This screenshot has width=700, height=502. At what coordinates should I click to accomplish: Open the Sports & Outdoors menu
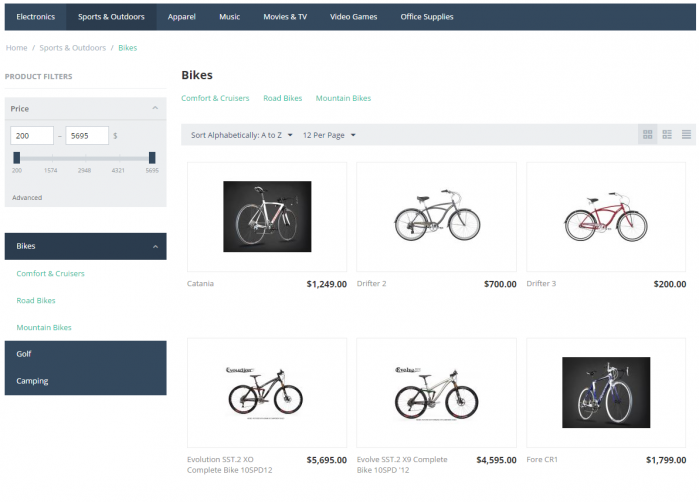click(111, 17)
